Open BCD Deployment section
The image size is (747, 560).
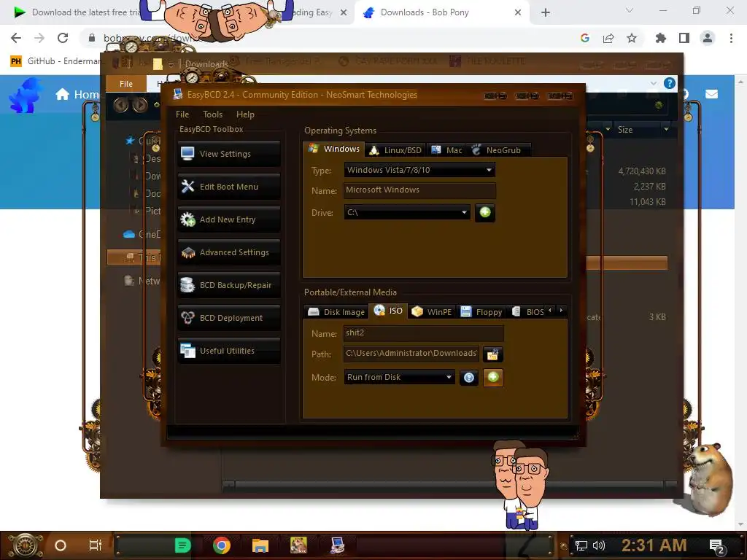228,318
